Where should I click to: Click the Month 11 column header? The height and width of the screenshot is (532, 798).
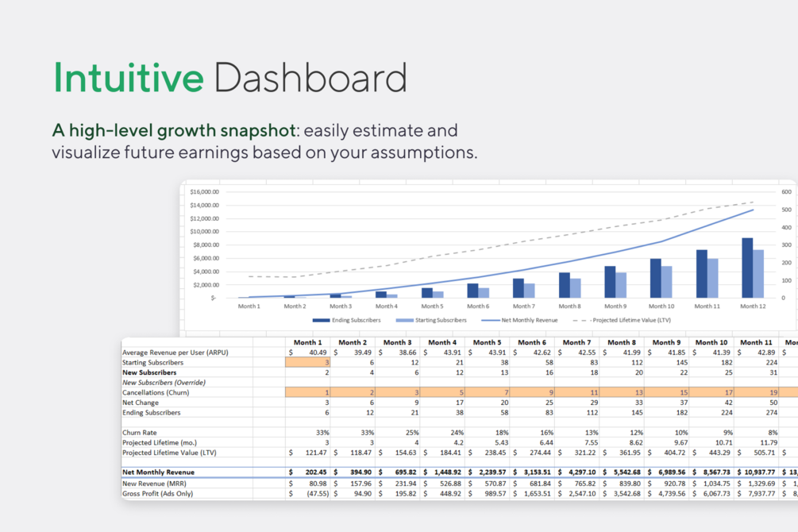(x=756, y=342)
